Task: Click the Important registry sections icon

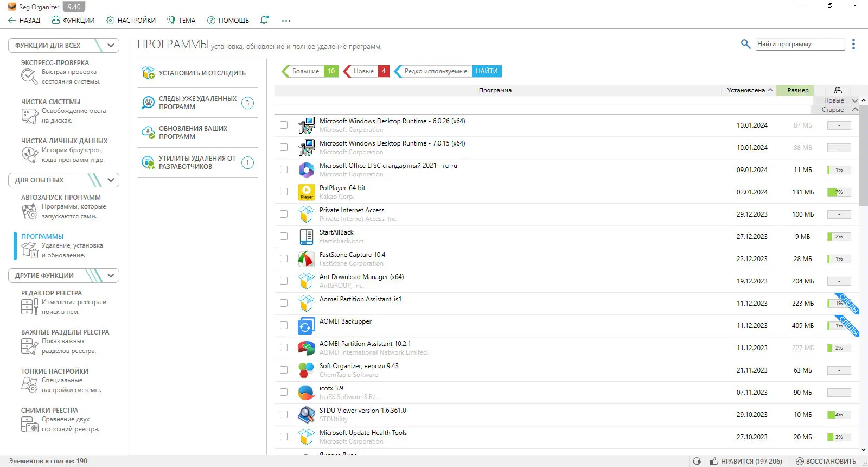Action: click(x=29, y=346)
